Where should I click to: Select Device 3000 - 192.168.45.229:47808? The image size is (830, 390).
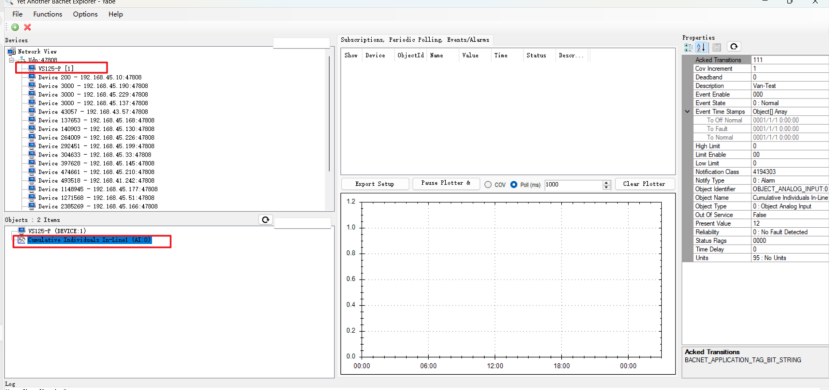(x=93, y=94)
